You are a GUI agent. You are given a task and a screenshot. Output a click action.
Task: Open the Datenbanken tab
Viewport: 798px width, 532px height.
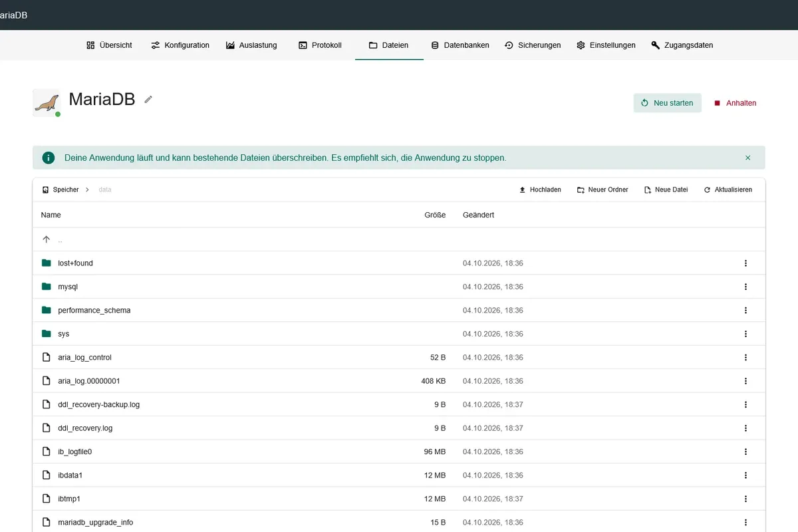tap(460, 45)
